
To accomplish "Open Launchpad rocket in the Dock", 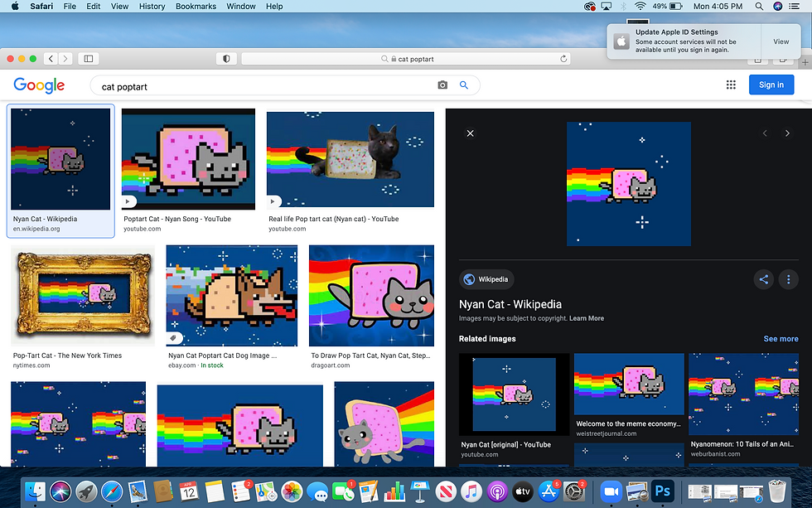I will click(86, 491).
